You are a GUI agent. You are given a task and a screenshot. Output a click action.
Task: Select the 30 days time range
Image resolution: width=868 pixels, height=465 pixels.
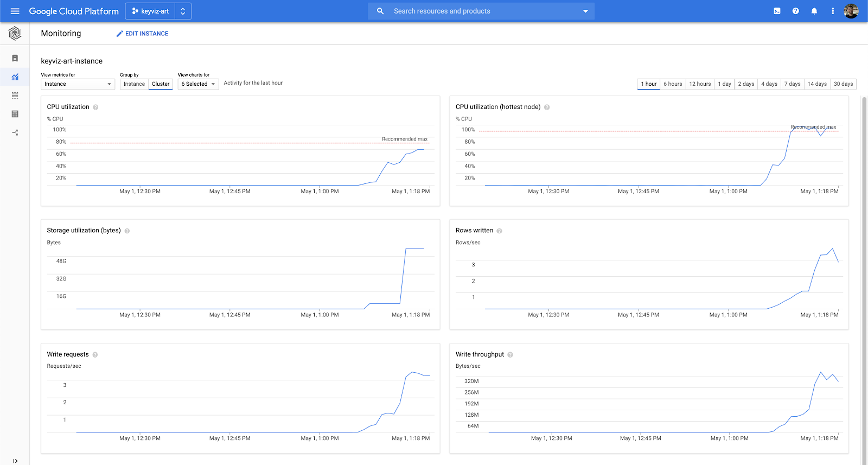843,84
